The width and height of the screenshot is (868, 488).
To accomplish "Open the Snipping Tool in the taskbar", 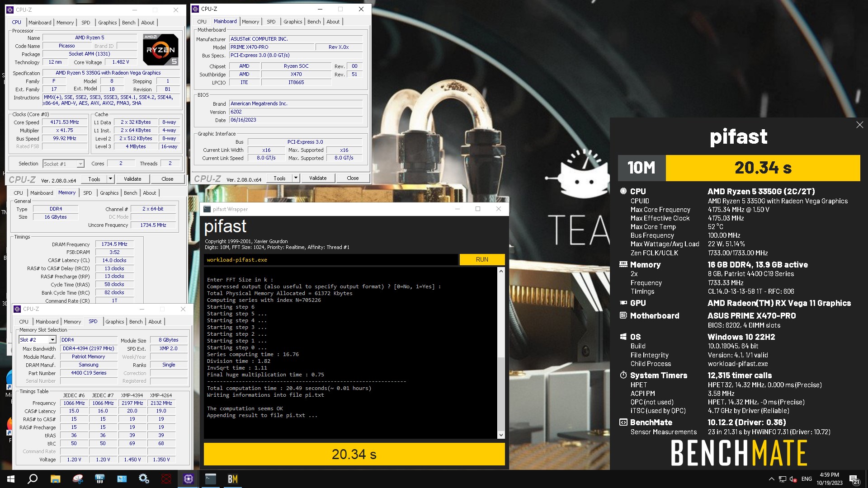I will click(78, 479).
